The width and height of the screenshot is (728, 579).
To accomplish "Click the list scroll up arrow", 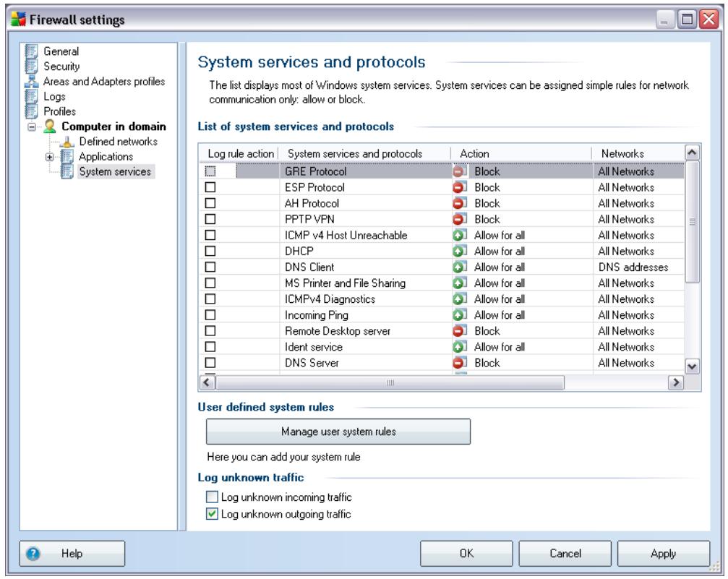I will coord(692,153).
